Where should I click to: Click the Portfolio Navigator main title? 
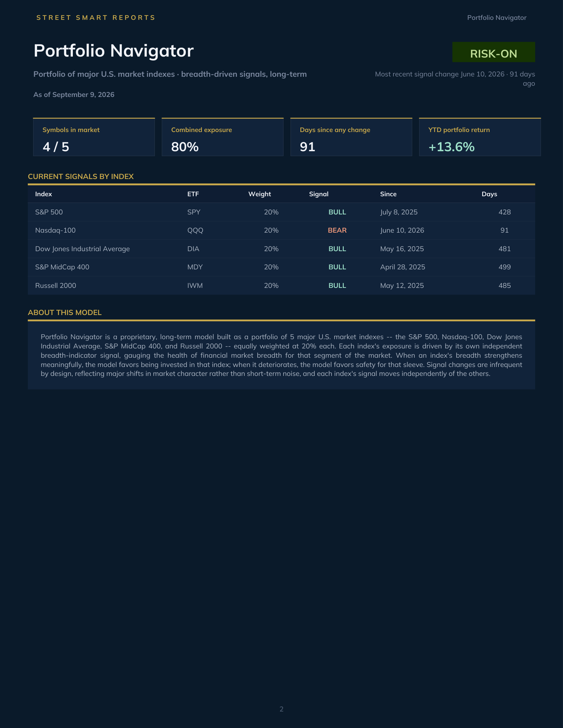pos(113,51)
